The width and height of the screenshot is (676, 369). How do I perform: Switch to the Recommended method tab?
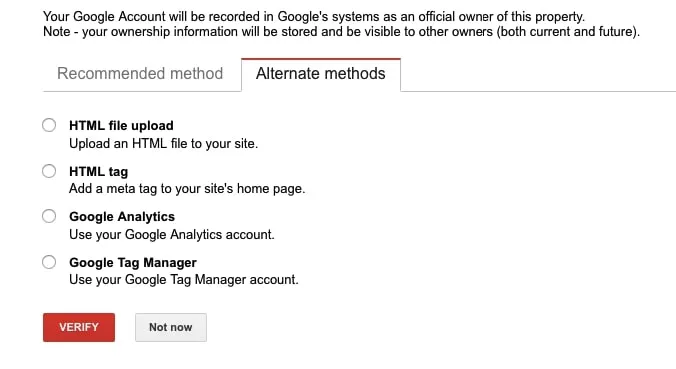pyautogui.click(x=140, y=74)
